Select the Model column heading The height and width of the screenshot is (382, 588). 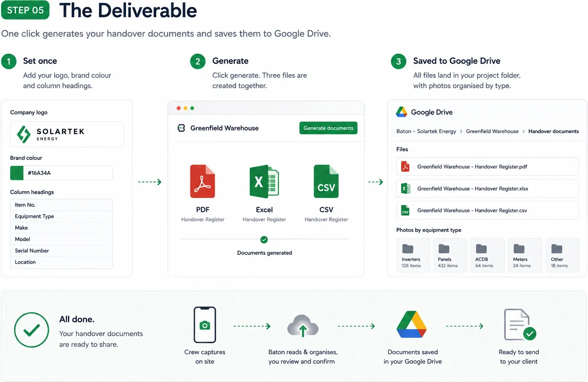[61, 239]
